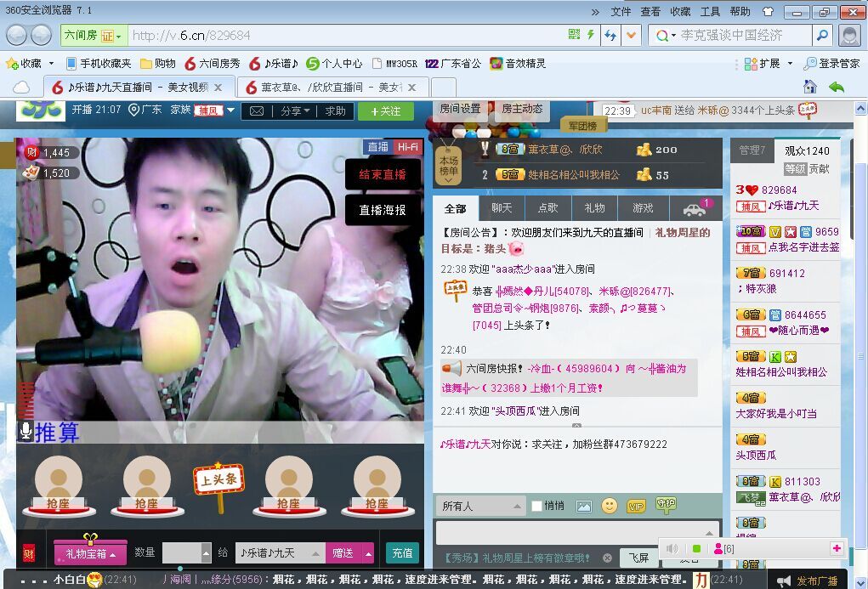Viewport: 868px width, 589px height.
Task: Switch to the 礼物 gifts tab
Action: click(x=595, y=208)
